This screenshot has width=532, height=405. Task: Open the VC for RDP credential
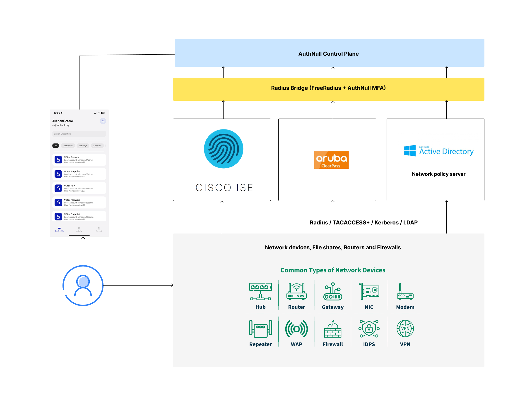(79, 188)
